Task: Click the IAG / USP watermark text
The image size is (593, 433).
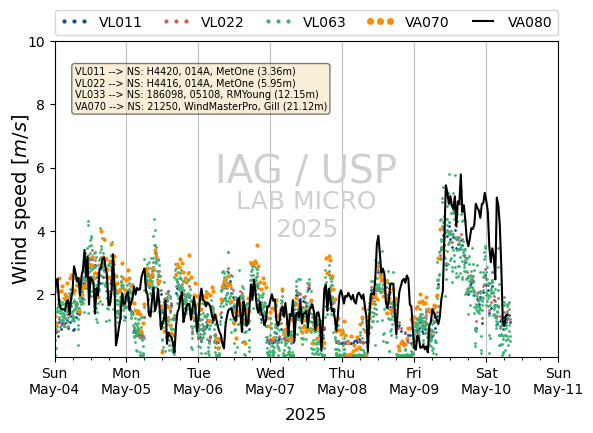Action: coord(306,170)
